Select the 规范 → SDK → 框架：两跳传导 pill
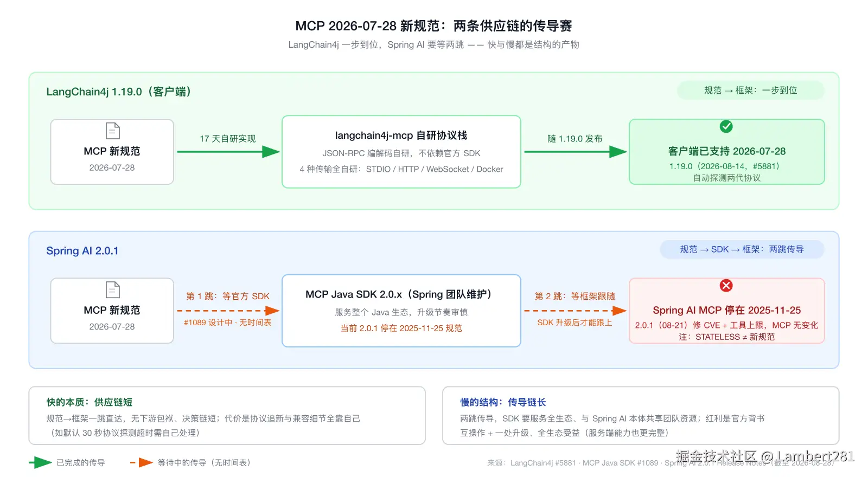Viewport: 868px width, 477px height. click(742, 249)
